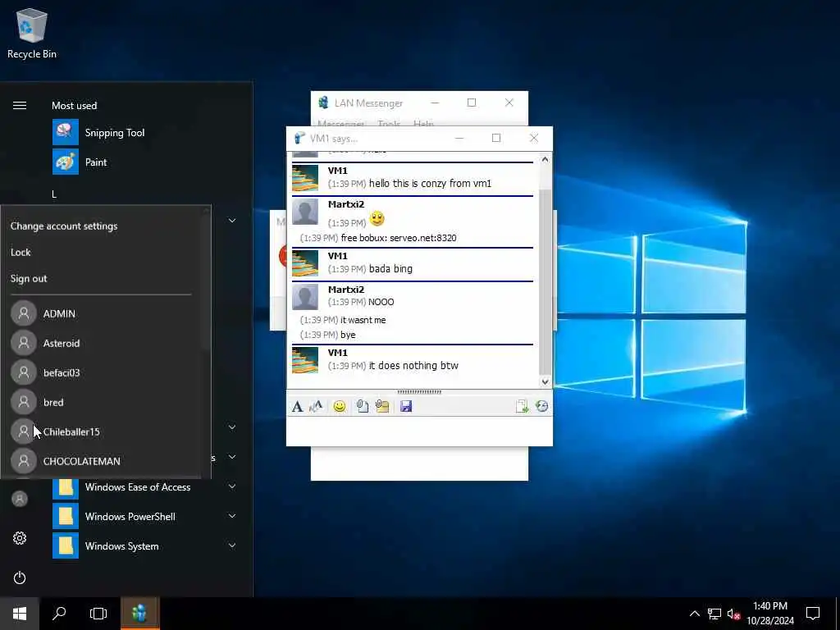Click Martxi2 avatar beside the NOOO message
Viewport: 840px width, 630px height.
305,297
